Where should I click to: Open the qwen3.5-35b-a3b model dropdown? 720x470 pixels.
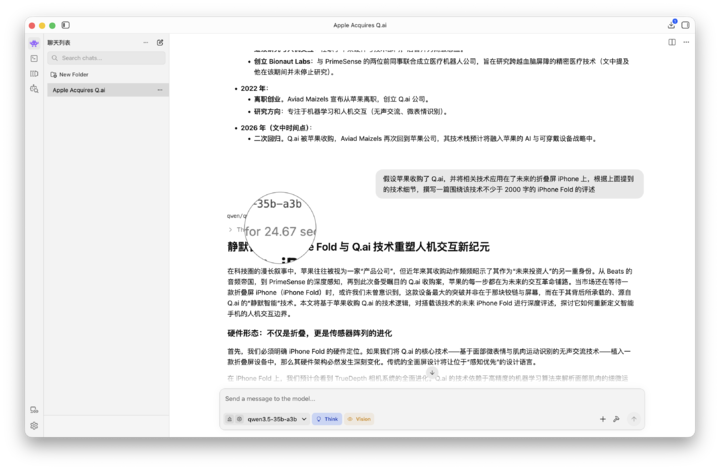click(x=277, y=419)
